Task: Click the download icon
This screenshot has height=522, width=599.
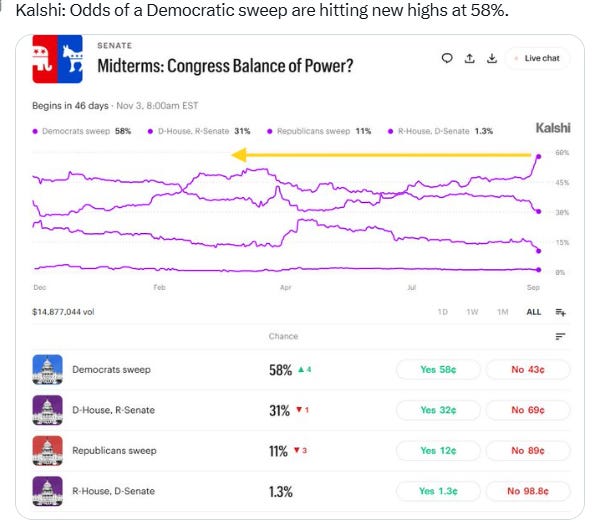Action: point(492,58)
